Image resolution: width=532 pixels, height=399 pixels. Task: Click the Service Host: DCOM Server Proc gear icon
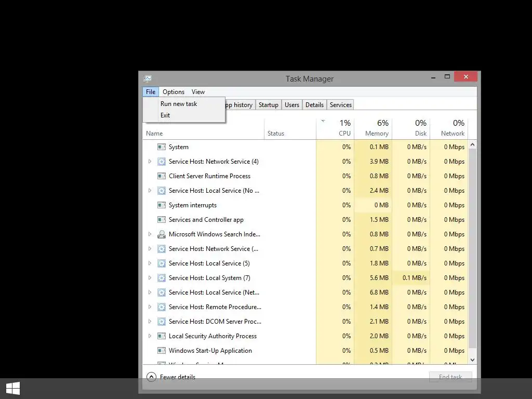[x=162, y=322]
